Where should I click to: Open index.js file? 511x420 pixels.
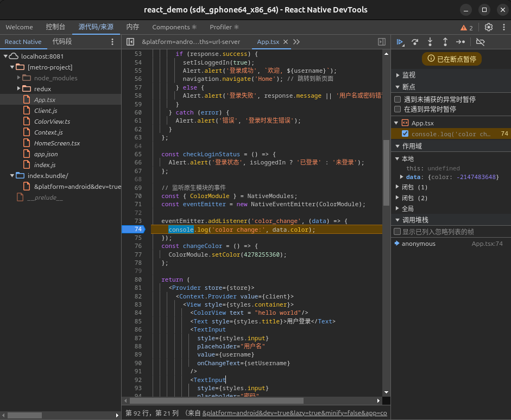pyautogui.click(x=45, y=165)
